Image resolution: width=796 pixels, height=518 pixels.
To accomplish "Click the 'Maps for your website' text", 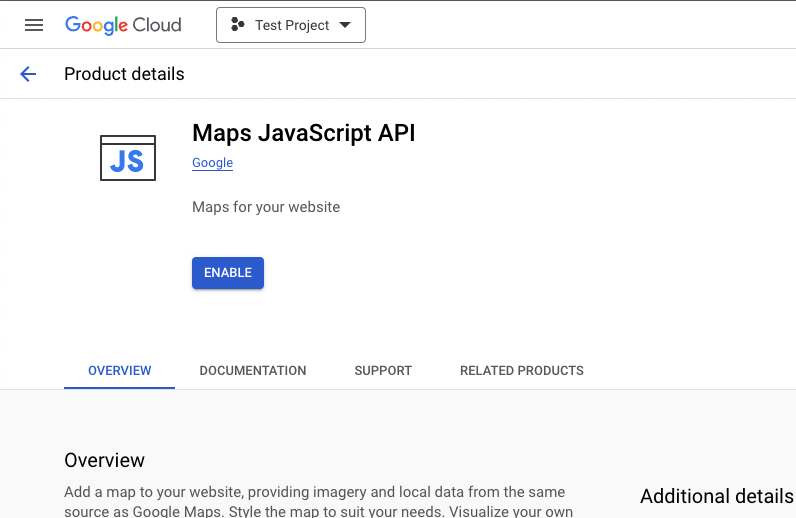I will point(266,207).
